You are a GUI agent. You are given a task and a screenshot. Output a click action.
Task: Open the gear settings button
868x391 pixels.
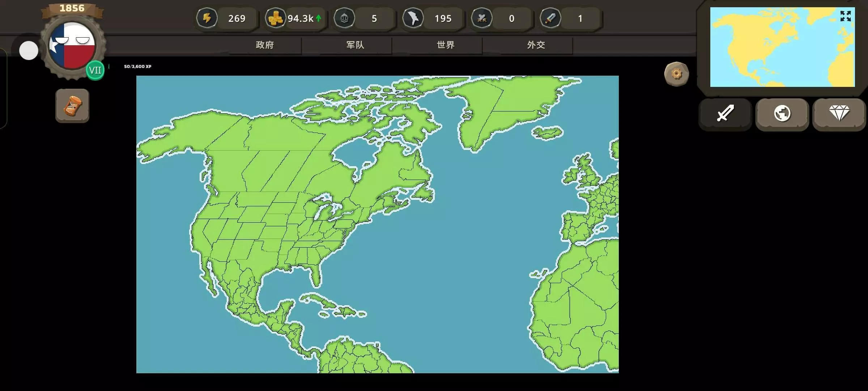pos(676,74)
